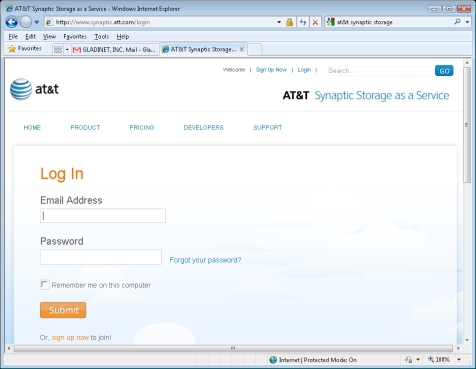Go to the DEVELOPERS navigation item
The height and width of the screenshot is (369, 476).
[x=203, y=127]
